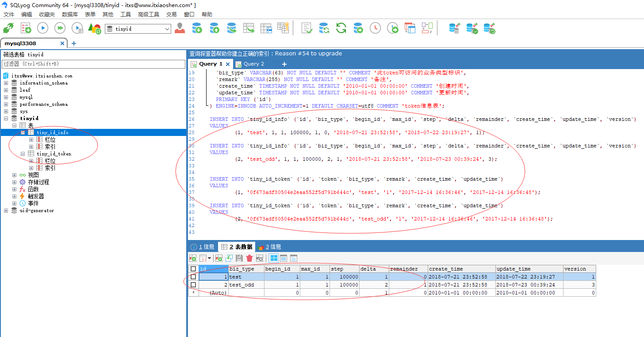Screen dimensions: 644x337
Task: Click the green circular refresh arrows icon
Action: pos(341,28)
